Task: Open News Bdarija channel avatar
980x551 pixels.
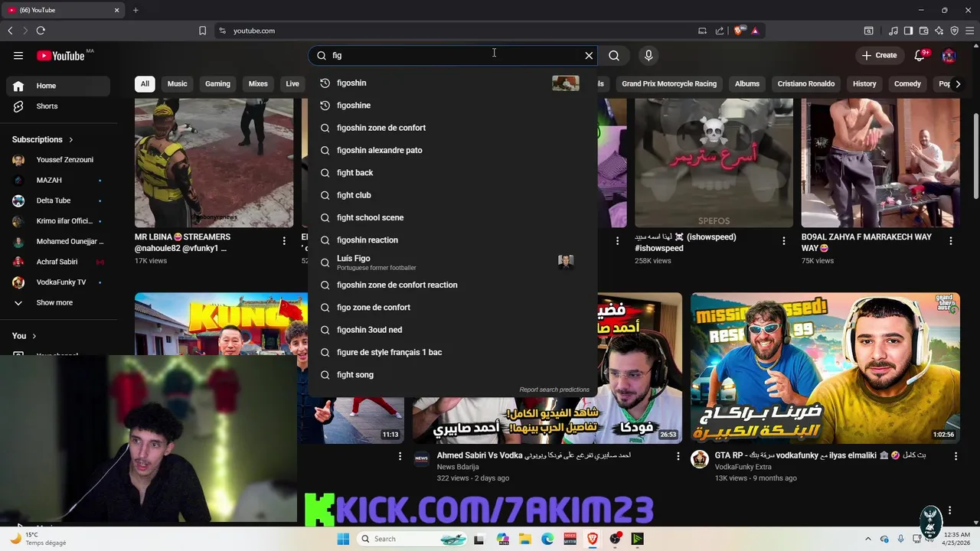Action: tap(421, 459)
